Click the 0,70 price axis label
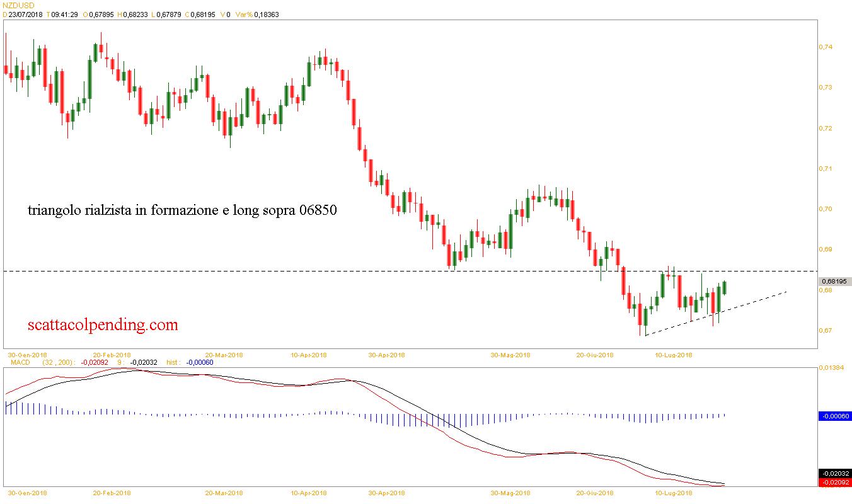Viewport: 852px width, 504px height. [826, 209]
